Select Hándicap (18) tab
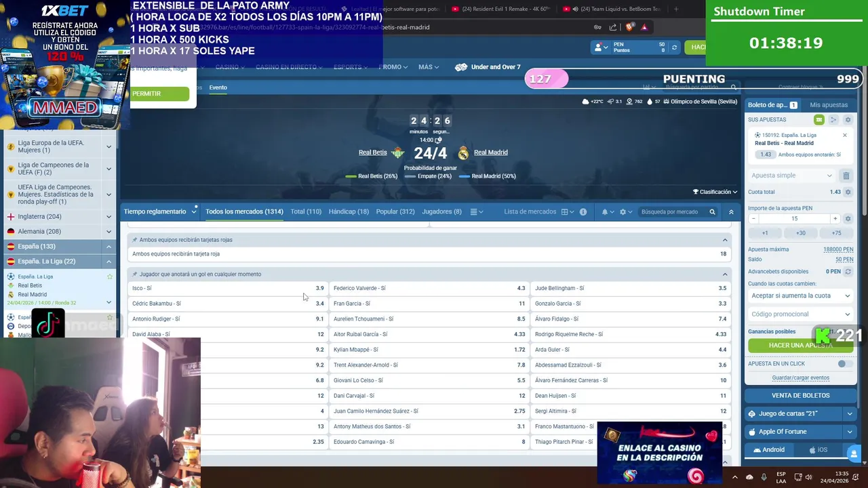Viewport: 868px width, 488px height. coord(349,211)
